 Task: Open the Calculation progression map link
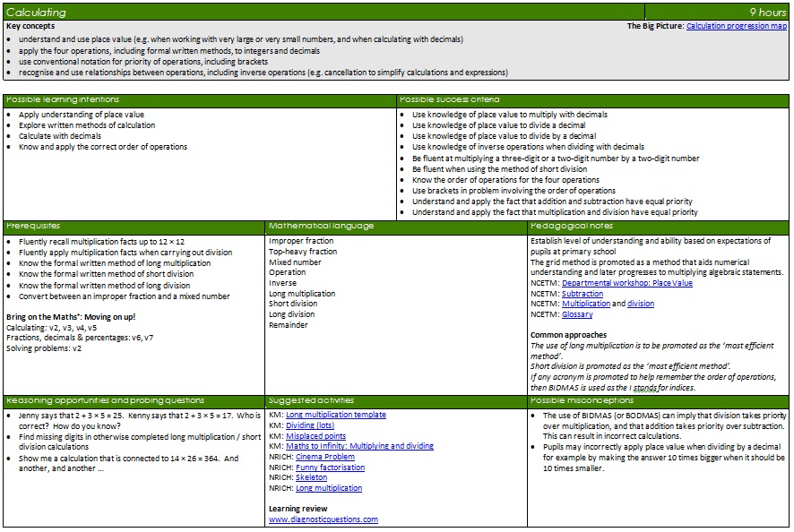point(737,26)
